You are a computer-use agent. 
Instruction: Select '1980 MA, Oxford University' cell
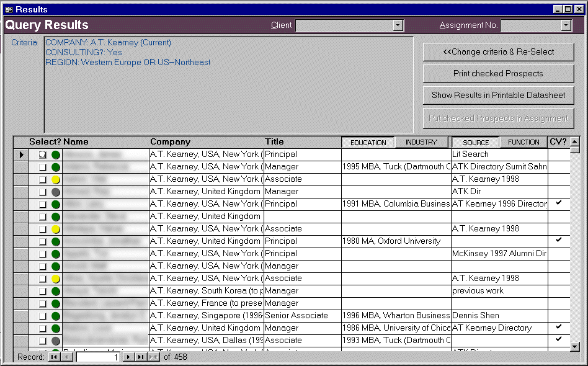pos(396,241)
